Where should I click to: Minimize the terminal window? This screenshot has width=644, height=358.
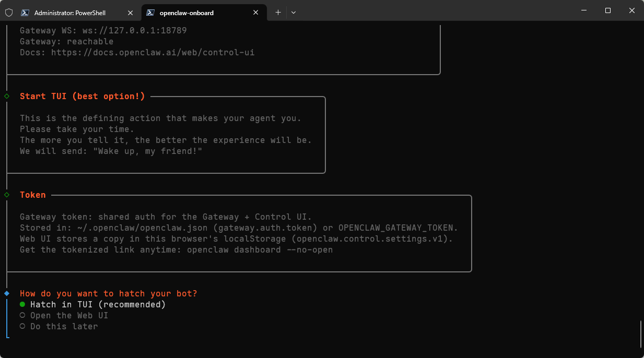click(583, 10)
